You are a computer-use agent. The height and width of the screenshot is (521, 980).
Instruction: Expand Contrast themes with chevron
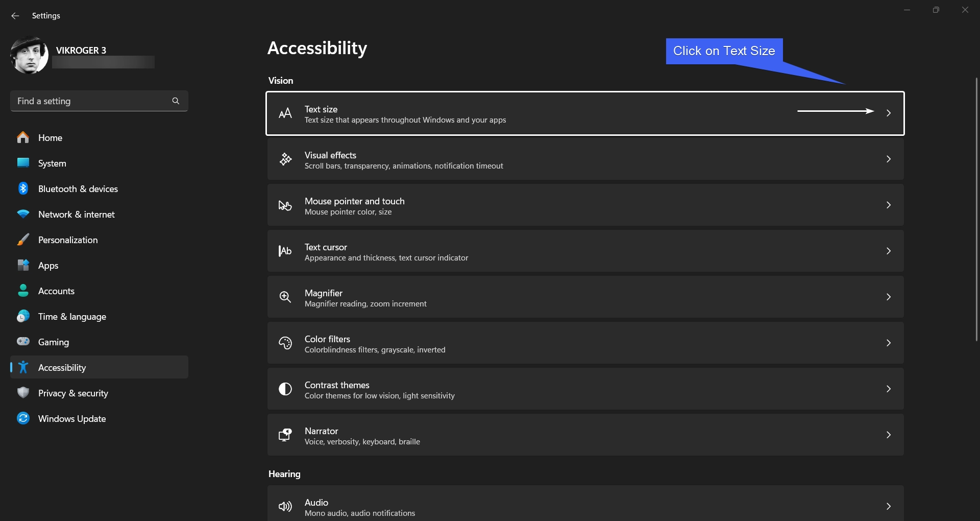(889, 389)
